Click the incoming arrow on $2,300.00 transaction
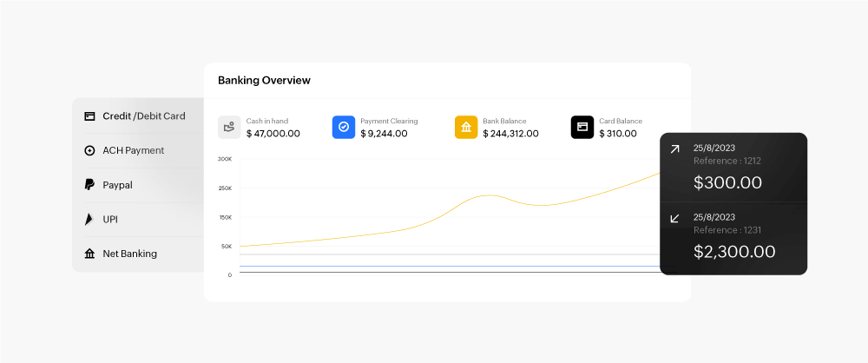This screenshot has width=868, height=363. (x=674, y=218)
